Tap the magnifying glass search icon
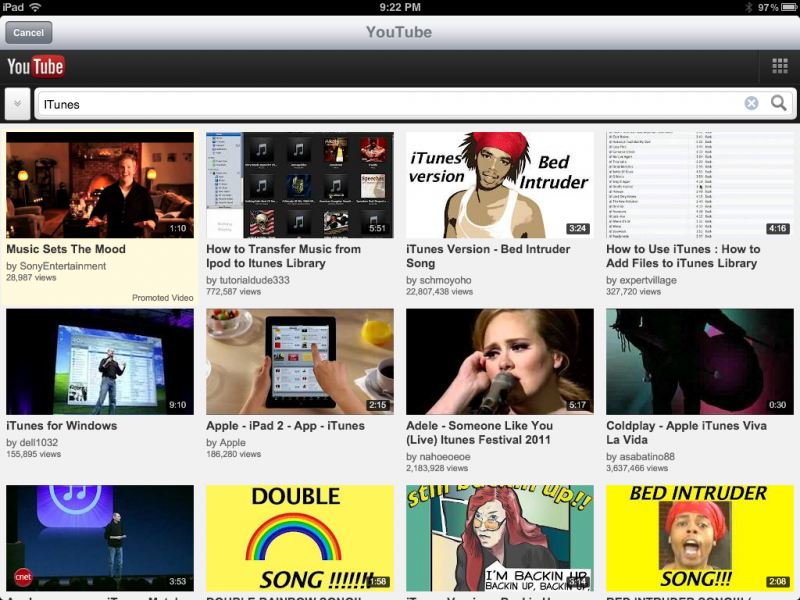 (x=778, y=104)
